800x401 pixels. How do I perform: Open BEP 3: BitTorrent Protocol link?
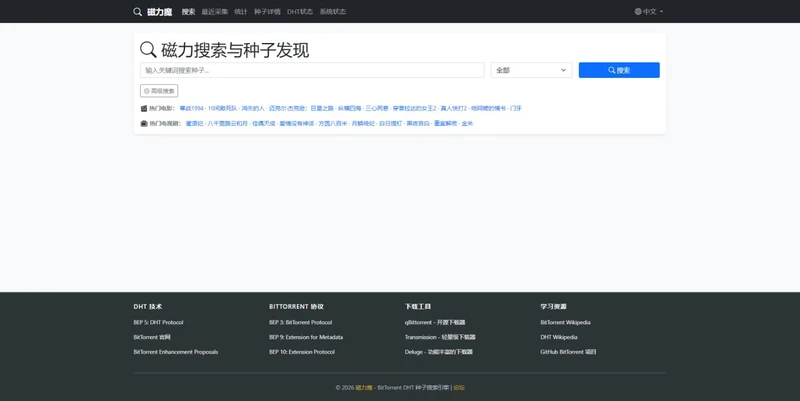click(x=301, y=322)
